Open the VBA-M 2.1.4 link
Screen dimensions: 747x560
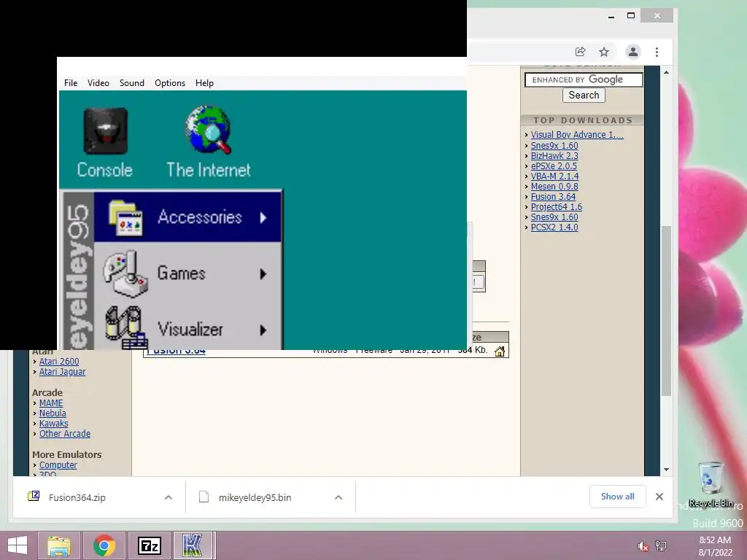pyautogui.click(x=554, y=176)
